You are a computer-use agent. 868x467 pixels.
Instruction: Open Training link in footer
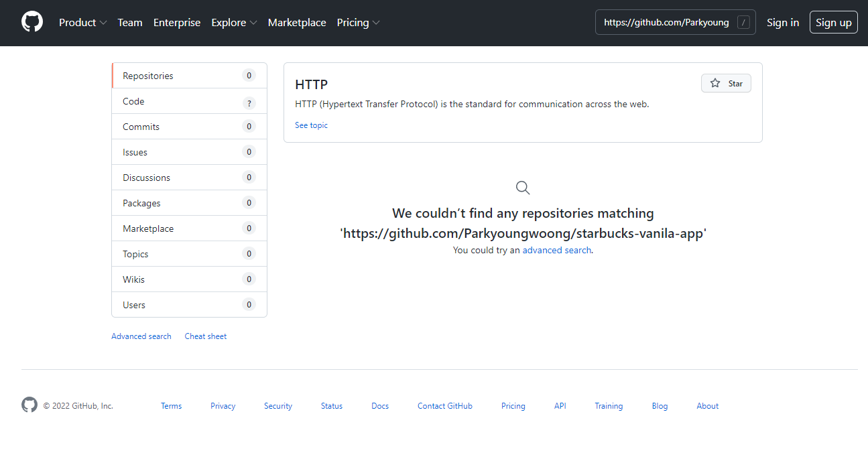(x=609, y=406)
